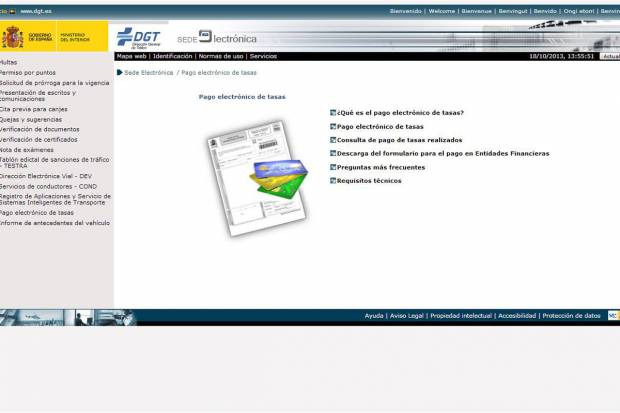Select Ongi etorri language link
The width and height of the screenshot is (620, 413).
tap(579, 11)
